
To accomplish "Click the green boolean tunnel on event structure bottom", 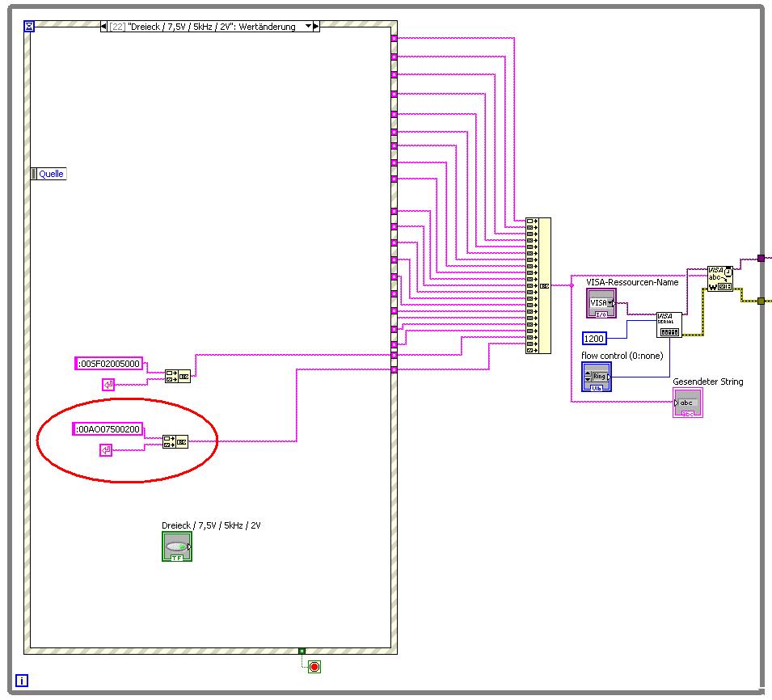I will [x=302, y=652].
